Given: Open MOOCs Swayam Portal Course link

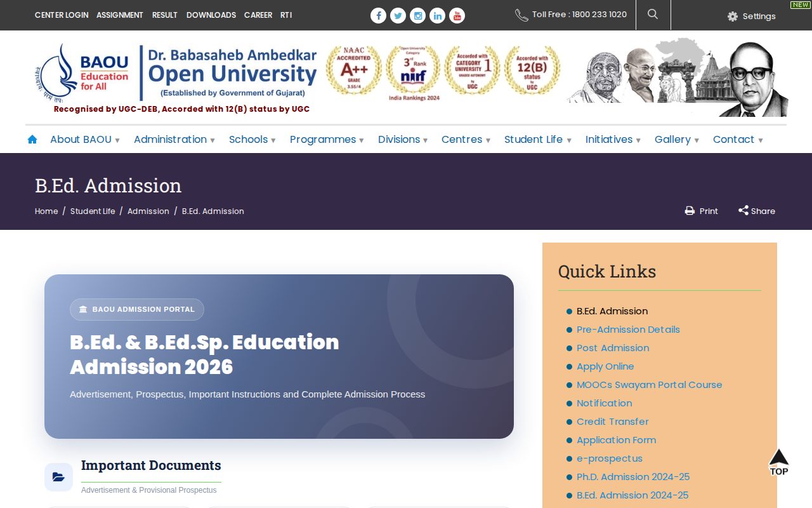Looking at the screenshot, I should click(649, 385).
